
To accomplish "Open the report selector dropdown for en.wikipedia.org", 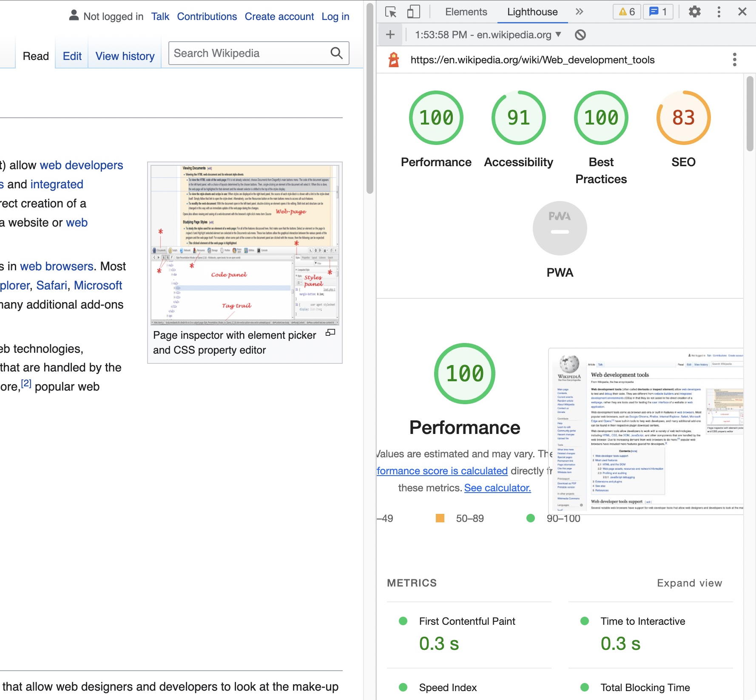I will click(488, 35).
